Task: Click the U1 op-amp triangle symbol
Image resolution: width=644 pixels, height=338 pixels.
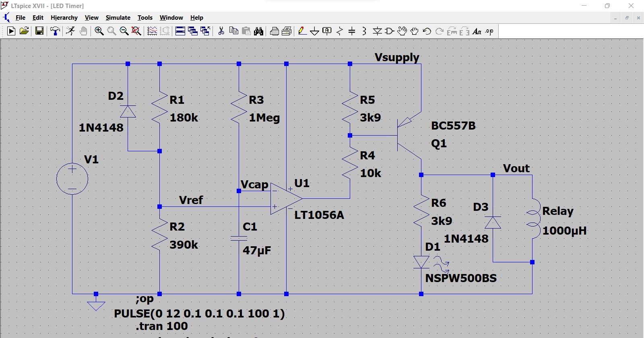Action: (285, 198)
